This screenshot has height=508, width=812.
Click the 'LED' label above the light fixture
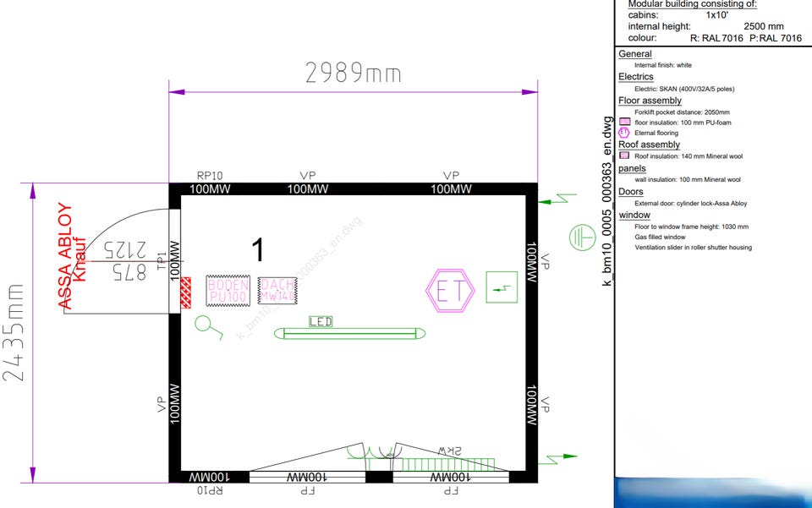(x=321, y=322)
